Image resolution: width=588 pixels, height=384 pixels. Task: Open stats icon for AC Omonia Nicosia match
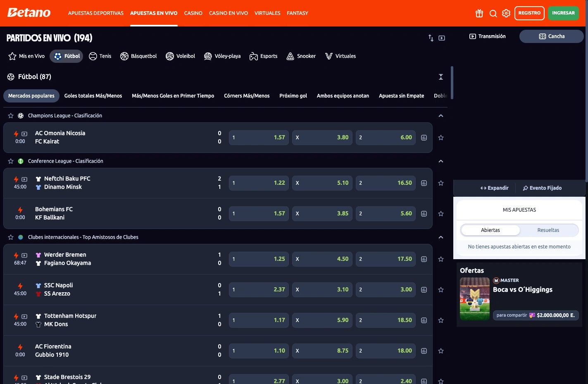(424, 138)
